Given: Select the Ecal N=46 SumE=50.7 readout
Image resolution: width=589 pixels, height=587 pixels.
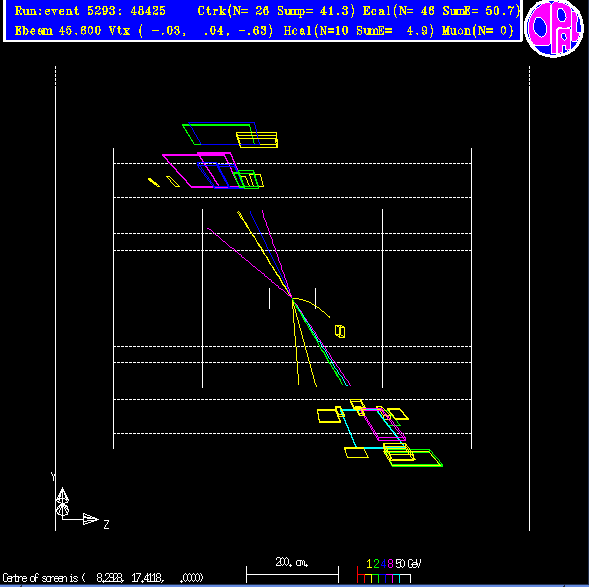Looking at the screenshot, I should pos(441,11).
